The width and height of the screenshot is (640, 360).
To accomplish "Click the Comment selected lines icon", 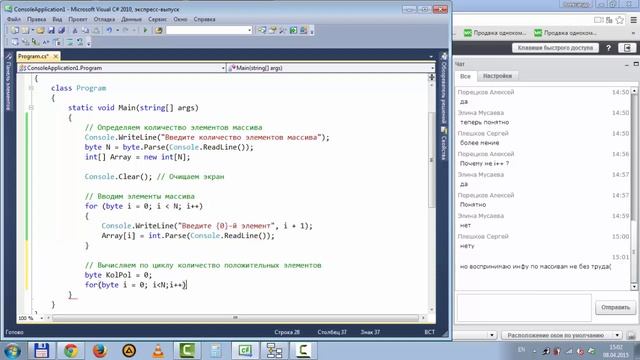I will 70,42.
